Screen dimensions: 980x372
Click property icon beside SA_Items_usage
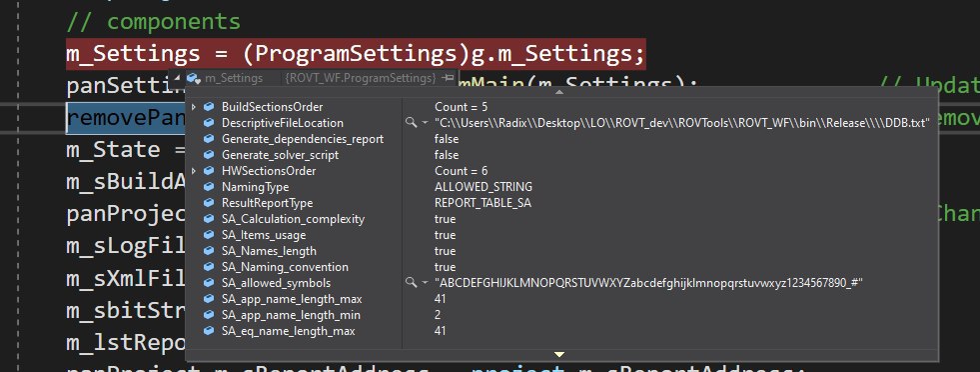click(210, 235)
